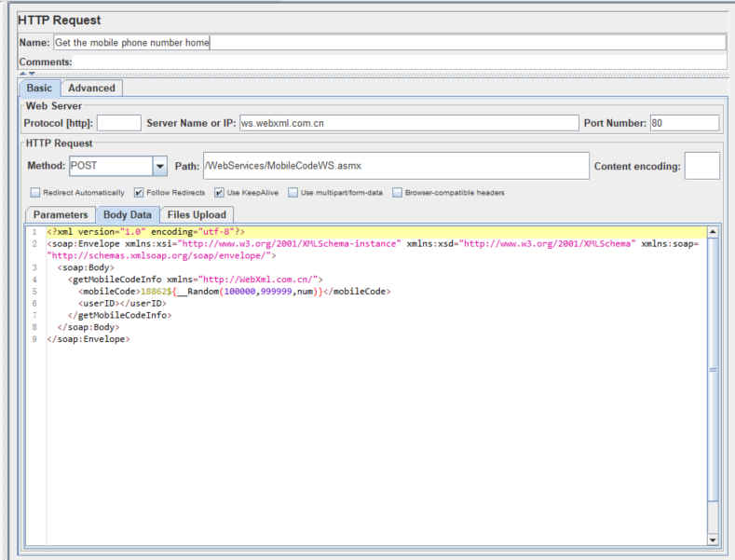
Task: Switch to the Advanced tab
Action: pyautogui.click(x=91, y=89)
